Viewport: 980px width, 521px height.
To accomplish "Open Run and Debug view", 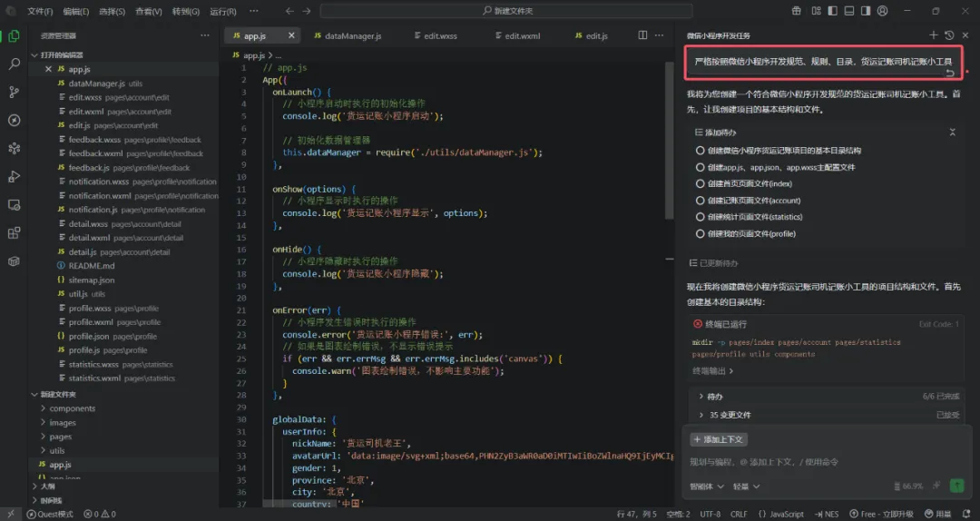I will (x=14, y=177).
